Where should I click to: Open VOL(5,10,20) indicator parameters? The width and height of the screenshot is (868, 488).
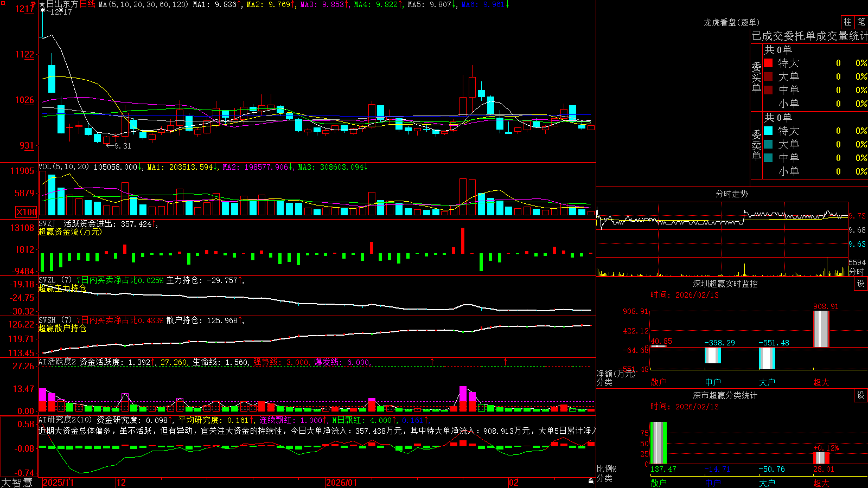click(x=63, y=167)
